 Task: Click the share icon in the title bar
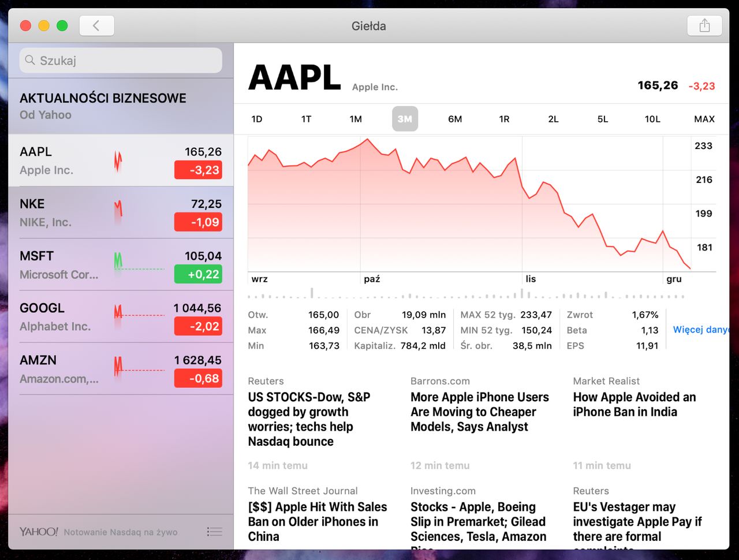(x=704, y=25)
